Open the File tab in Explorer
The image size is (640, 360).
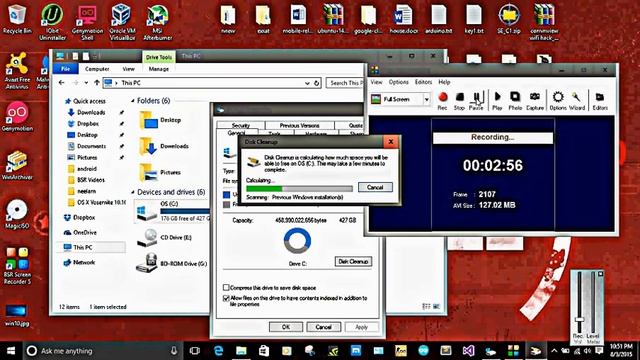pos(65,69)
